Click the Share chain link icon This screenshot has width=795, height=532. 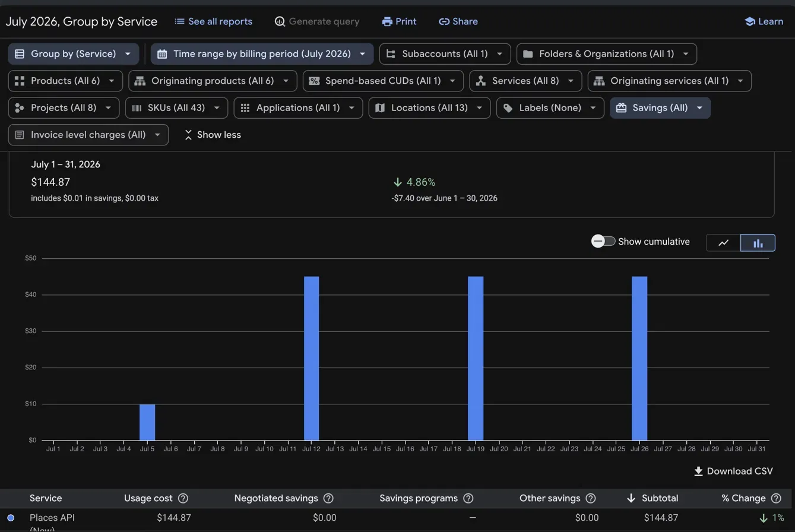tap(444, 21)
